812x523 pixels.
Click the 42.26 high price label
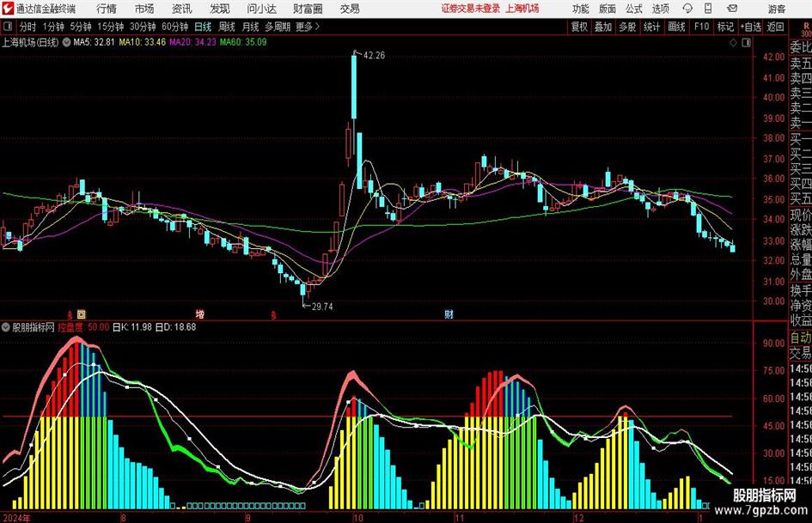point(374,56)
